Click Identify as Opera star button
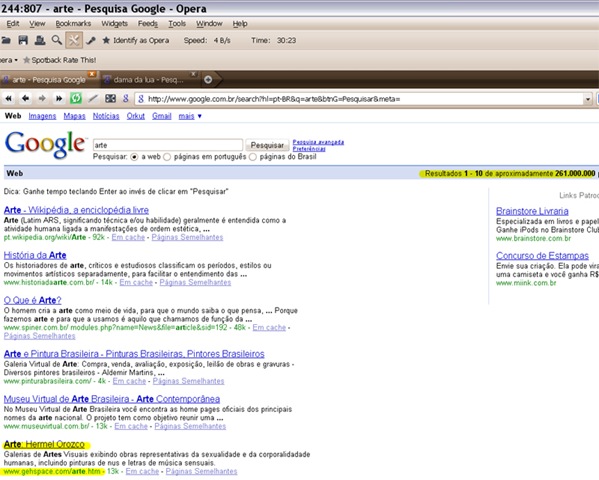The height and width of the screenshot is (480, 599). (136, 40)
